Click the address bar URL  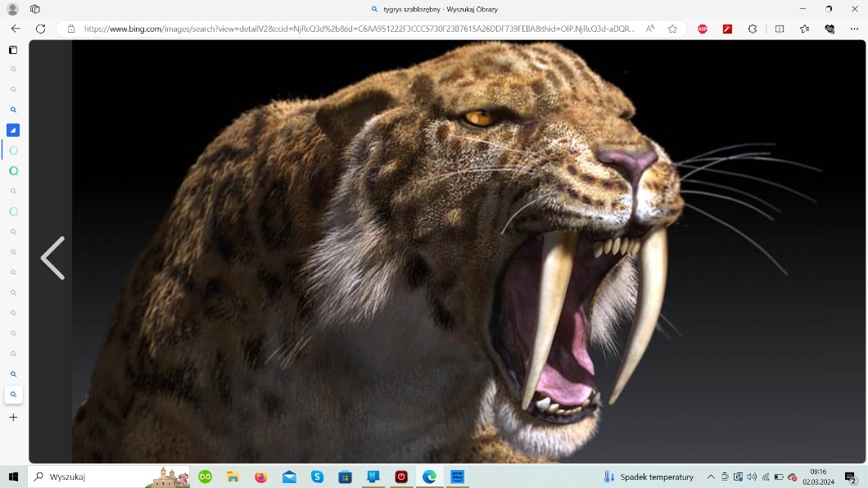[x=359, y=29]
